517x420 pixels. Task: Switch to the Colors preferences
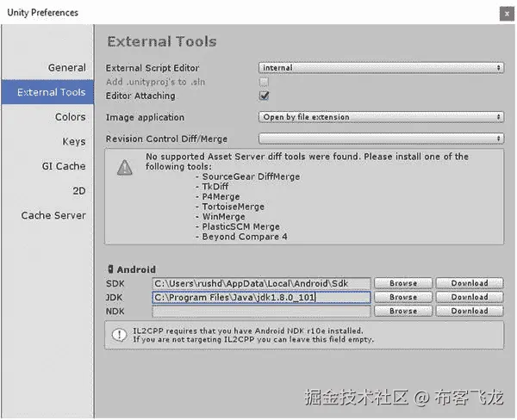pyautogui.click(x=71, y=117)
